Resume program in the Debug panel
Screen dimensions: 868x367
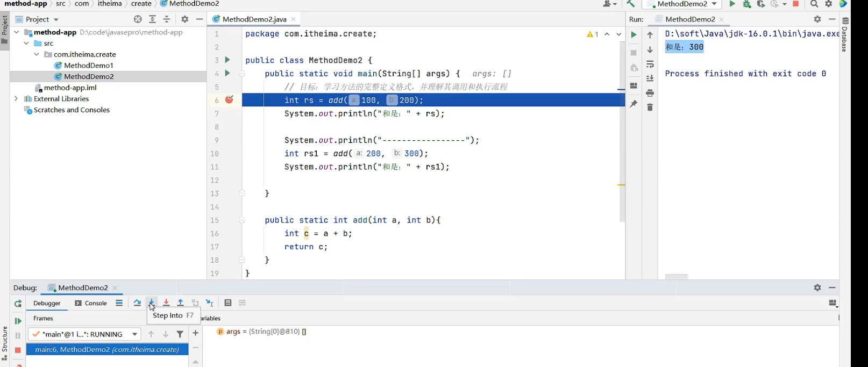point(18,321)
